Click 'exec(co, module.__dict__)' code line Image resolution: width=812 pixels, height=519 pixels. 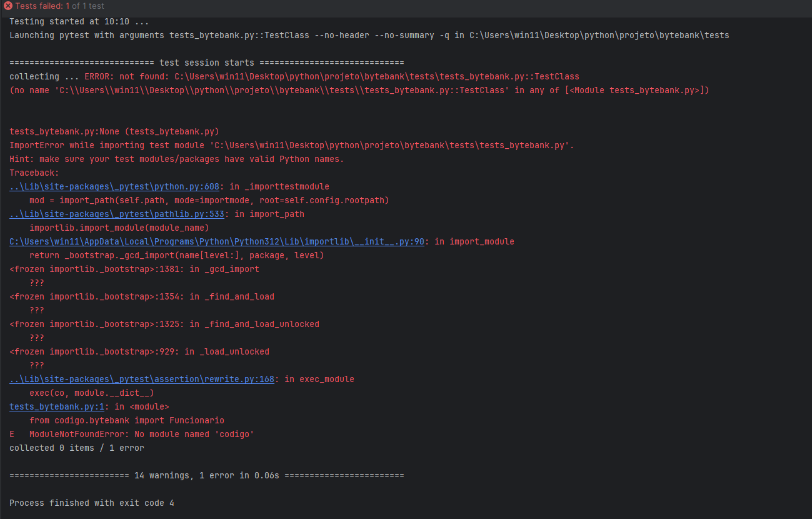point(92,393)
